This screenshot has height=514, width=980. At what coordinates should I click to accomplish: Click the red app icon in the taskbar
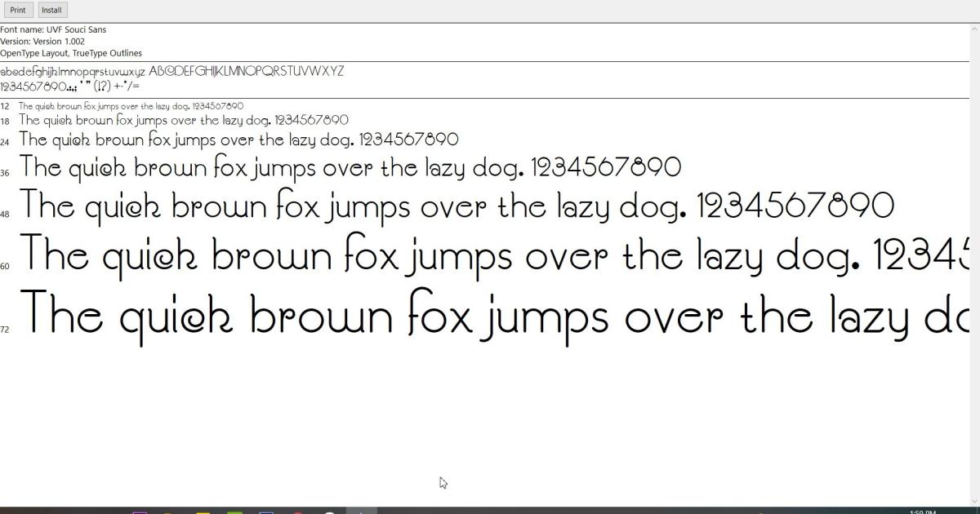(296, 509)
